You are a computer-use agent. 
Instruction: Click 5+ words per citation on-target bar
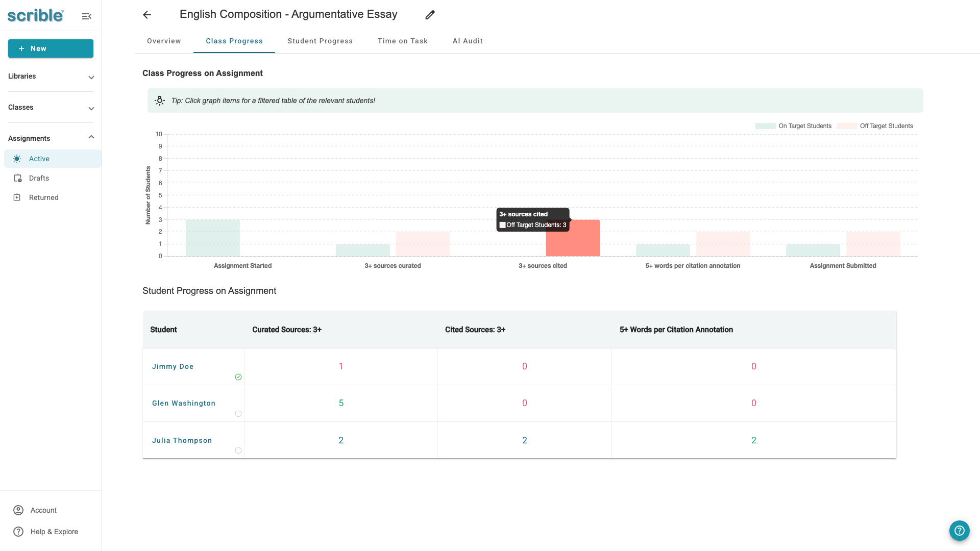(663, 250)
